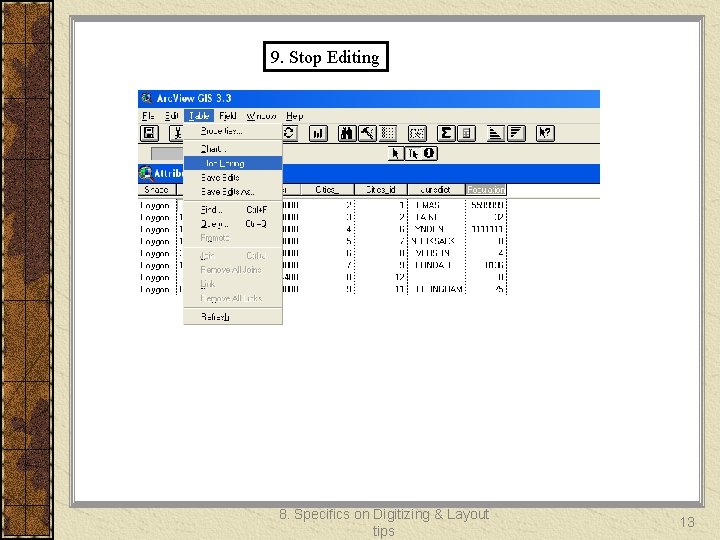Choose Find Ctrl+F menu item
Viewport: 720px width, 540px height.
click(x=233, y=210)
